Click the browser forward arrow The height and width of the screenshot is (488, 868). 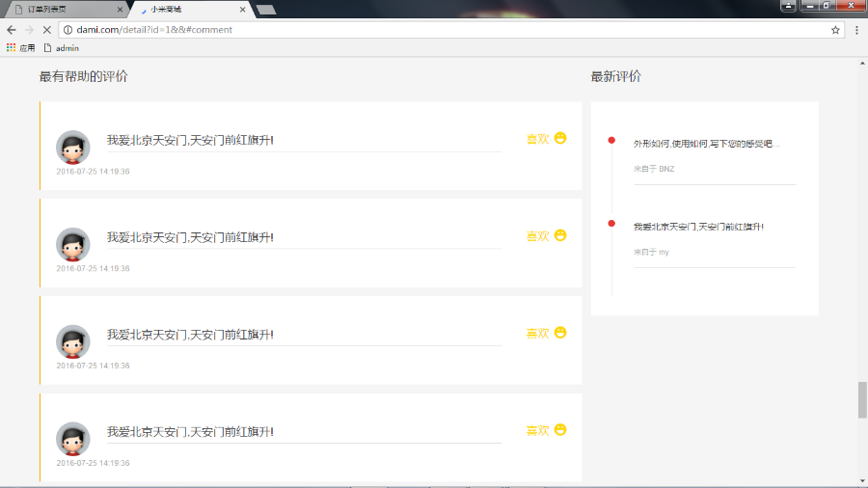pos(29,30)
